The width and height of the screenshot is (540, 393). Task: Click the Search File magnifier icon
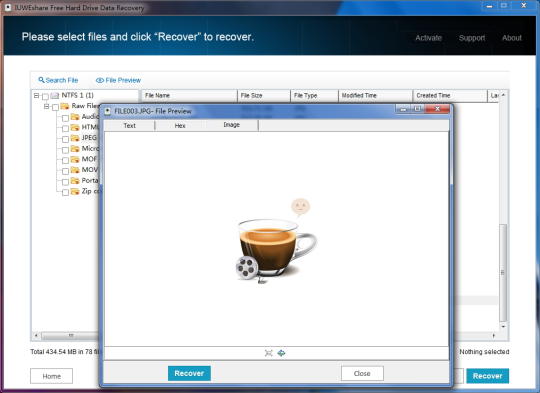coord(41,80)
